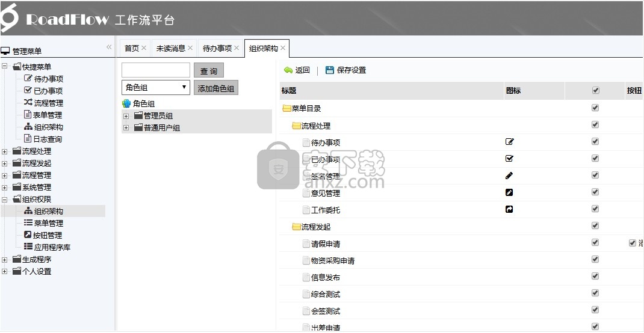The image size is (644, 333).
Task: Toggle the button checkbox in 请假申请 row
Action: pyautogui.click(x=633, y=243)
